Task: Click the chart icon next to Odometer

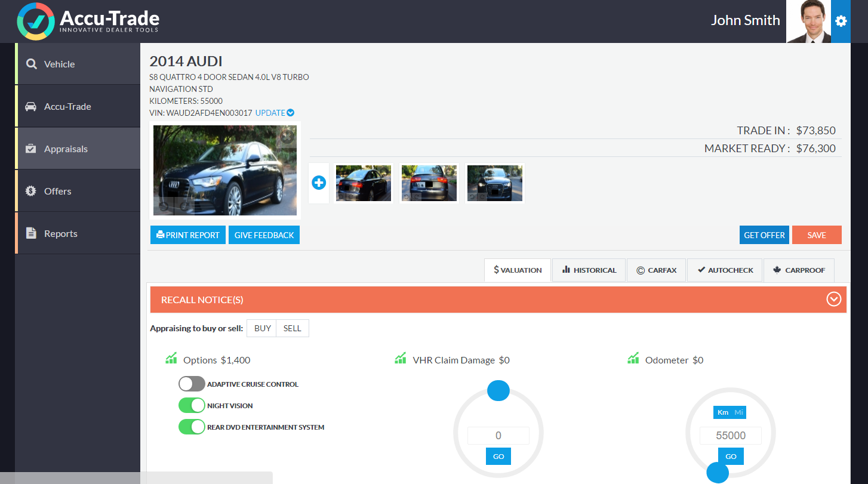Action: pyautogui.click(x=633, y=359)
